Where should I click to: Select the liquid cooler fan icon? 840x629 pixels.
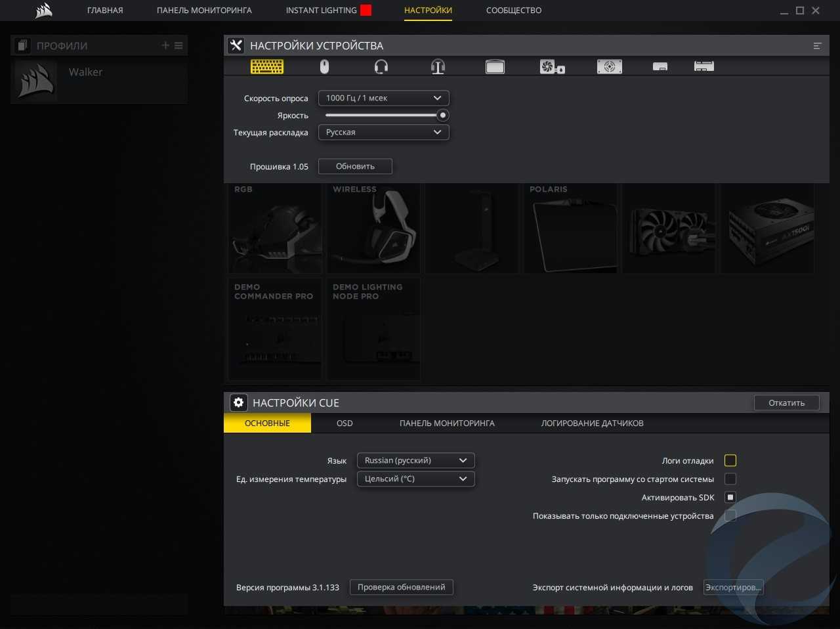(552, 66)
